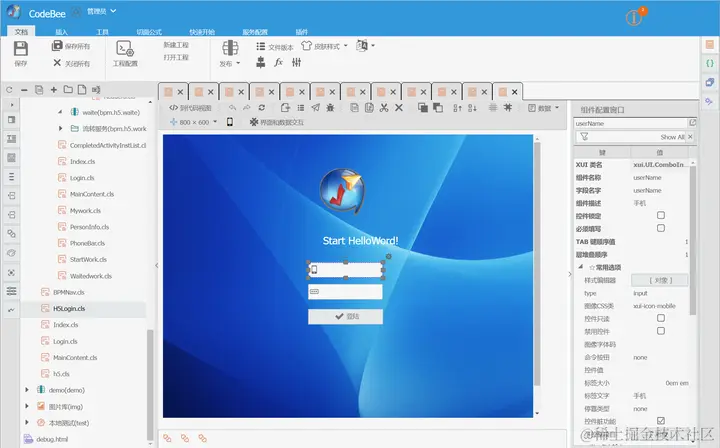Toggle 禁用控件 checkbox
720x448 pixels.
click(x=661, y=330)
